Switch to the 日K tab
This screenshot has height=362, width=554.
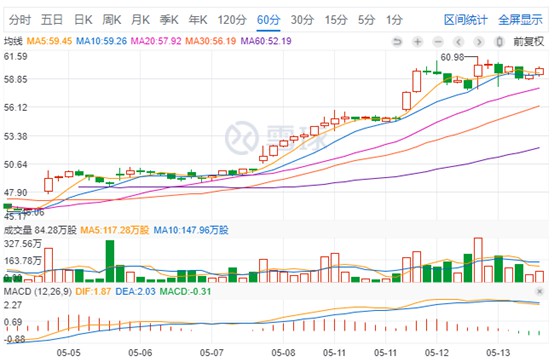pyautogui.click(x=83, y=19)
